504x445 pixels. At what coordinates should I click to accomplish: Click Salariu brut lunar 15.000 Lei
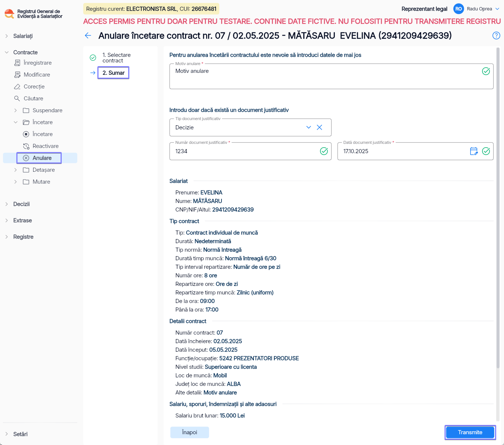[210, 416]
